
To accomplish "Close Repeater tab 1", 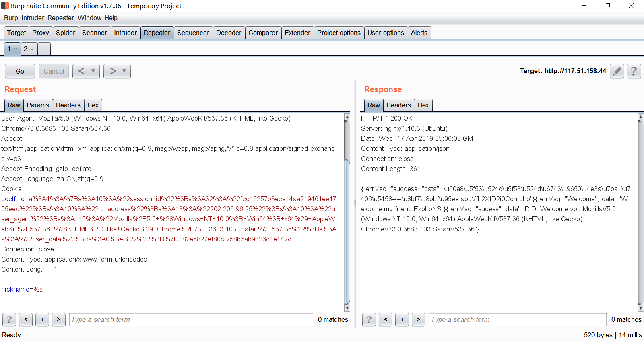I will 16,49.
